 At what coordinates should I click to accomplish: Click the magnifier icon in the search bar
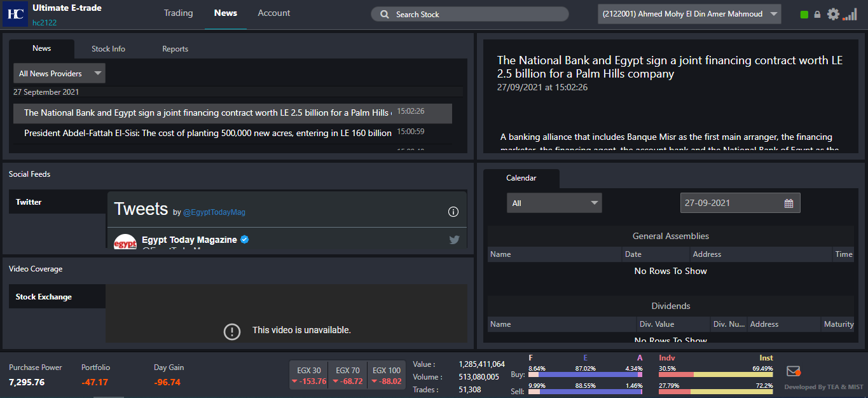point(385,14)
